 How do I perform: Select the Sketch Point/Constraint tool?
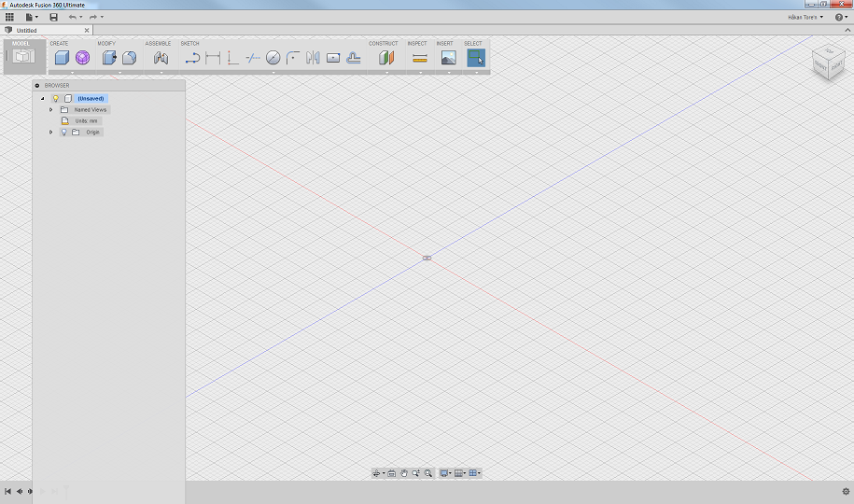pos(232,58)
